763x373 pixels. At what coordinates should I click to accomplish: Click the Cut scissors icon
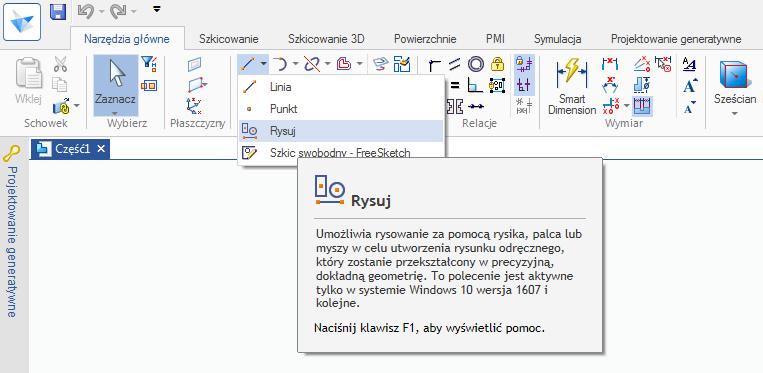pos(60,64)
